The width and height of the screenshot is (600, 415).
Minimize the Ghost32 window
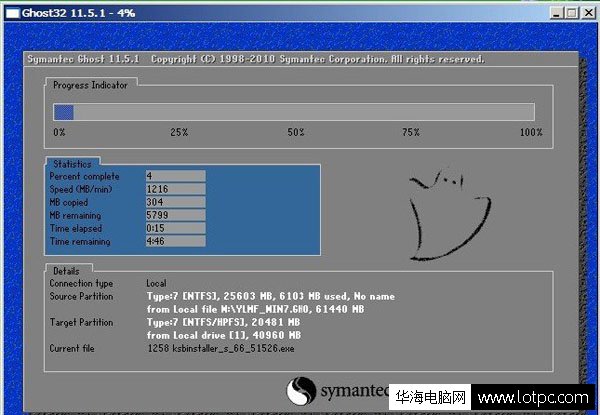click(556, 13)
